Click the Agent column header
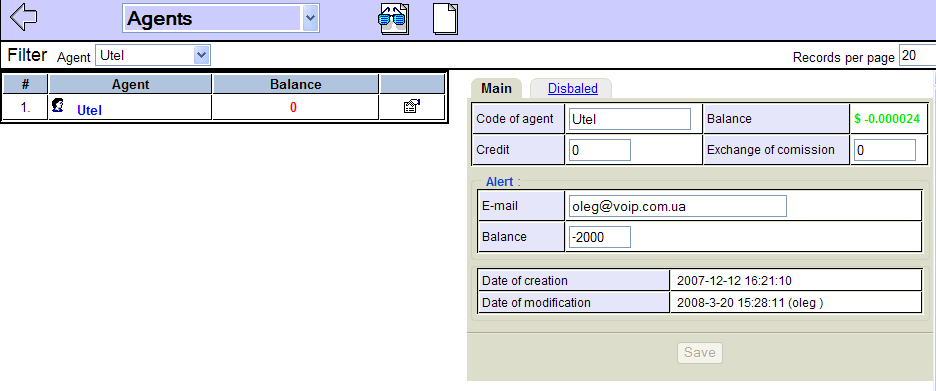 pos(130,84)
